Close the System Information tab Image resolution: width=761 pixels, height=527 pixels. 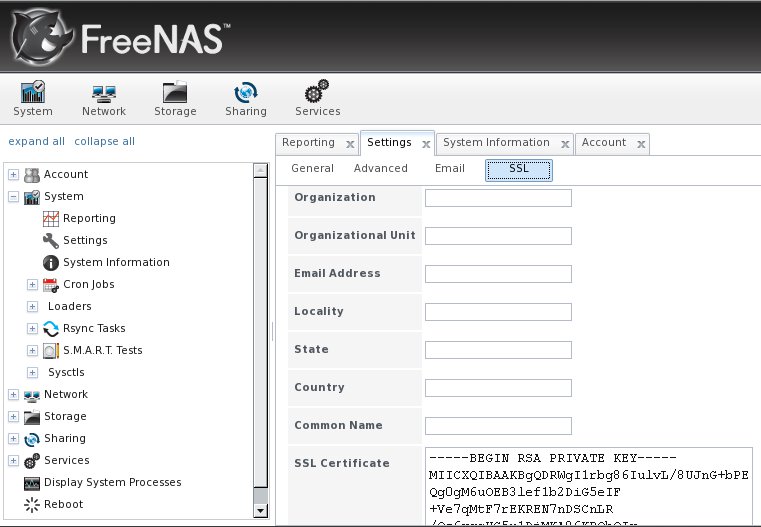pos(565,144)
